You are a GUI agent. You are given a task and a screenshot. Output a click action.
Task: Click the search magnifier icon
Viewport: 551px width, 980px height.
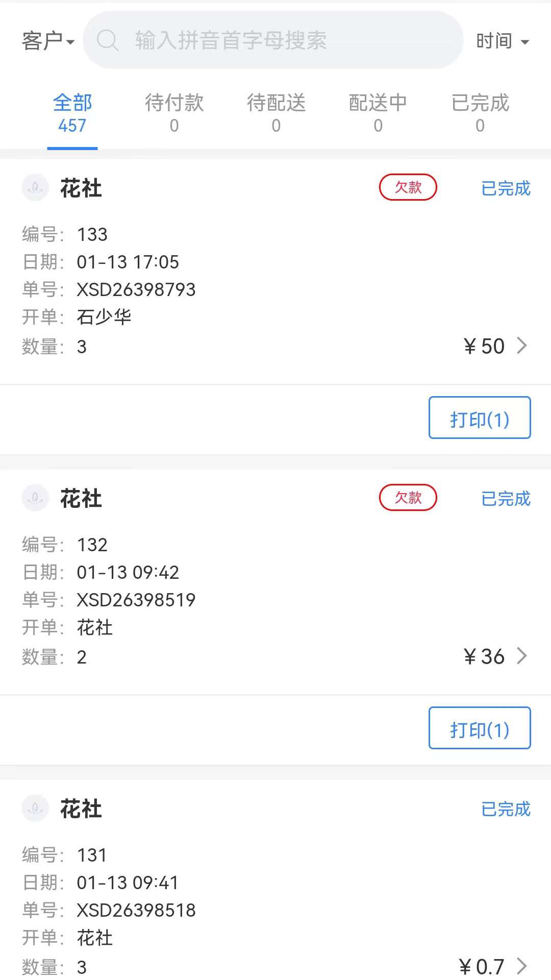click(x=108, y=40)
